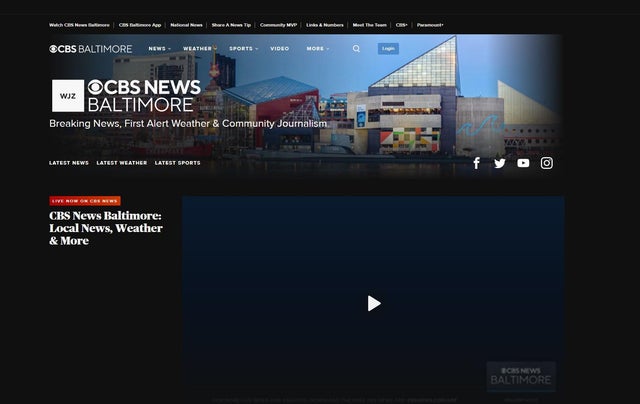Open the Video menu item

pos(280,49)
